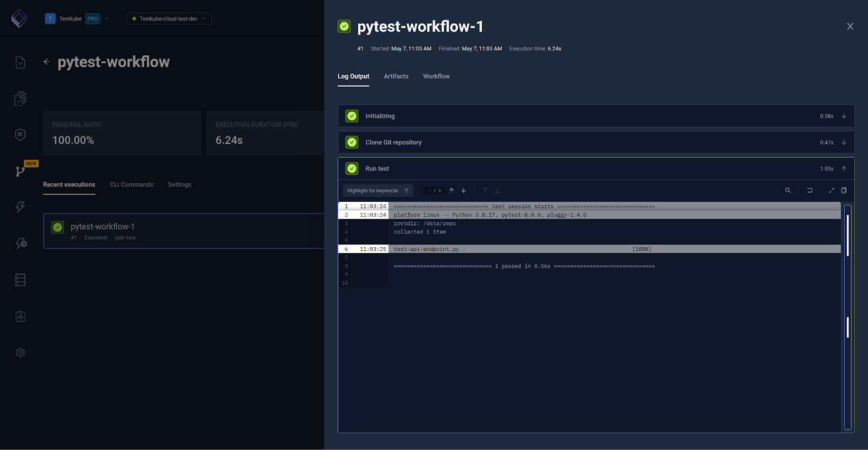The width and height of the screenshot is (868, 450).
Task: Open log search magnifier icon
Action: 788,190
